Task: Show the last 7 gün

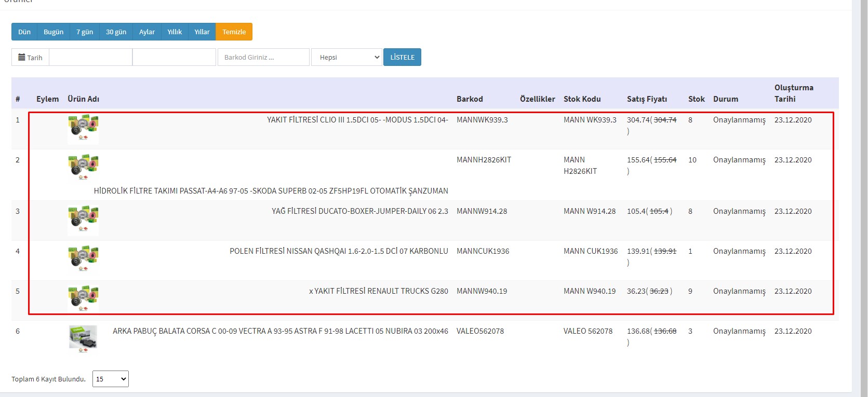Action: click(85, 32)
